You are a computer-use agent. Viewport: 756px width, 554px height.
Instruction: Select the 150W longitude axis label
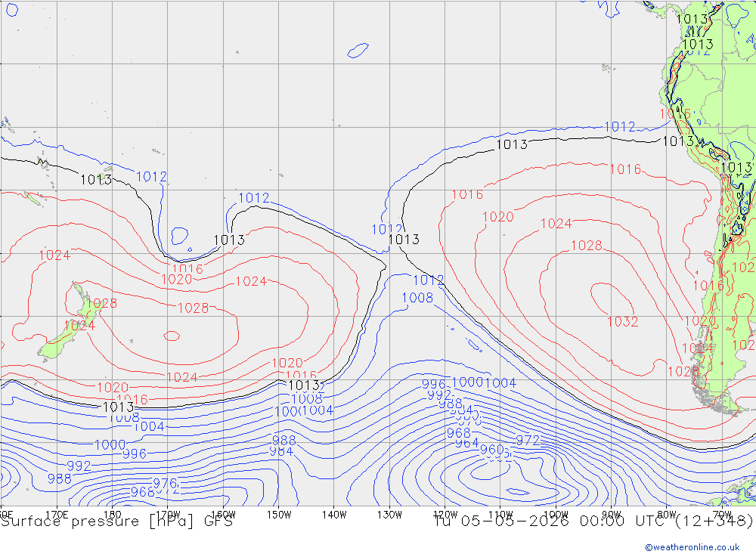(x=279, y=515)
